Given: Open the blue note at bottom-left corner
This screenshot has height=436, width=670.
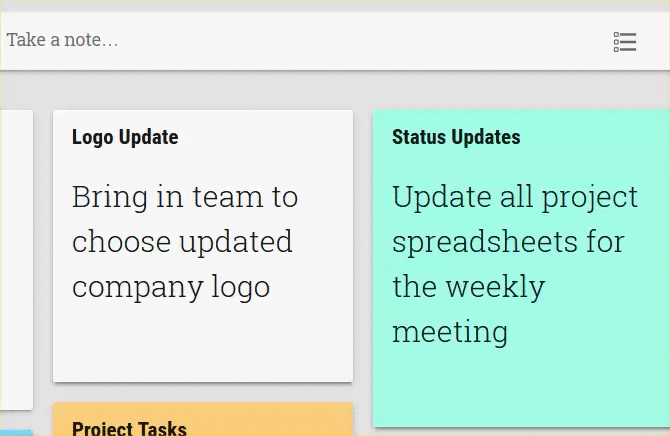Looking at the screenshot, I should 14,432.
